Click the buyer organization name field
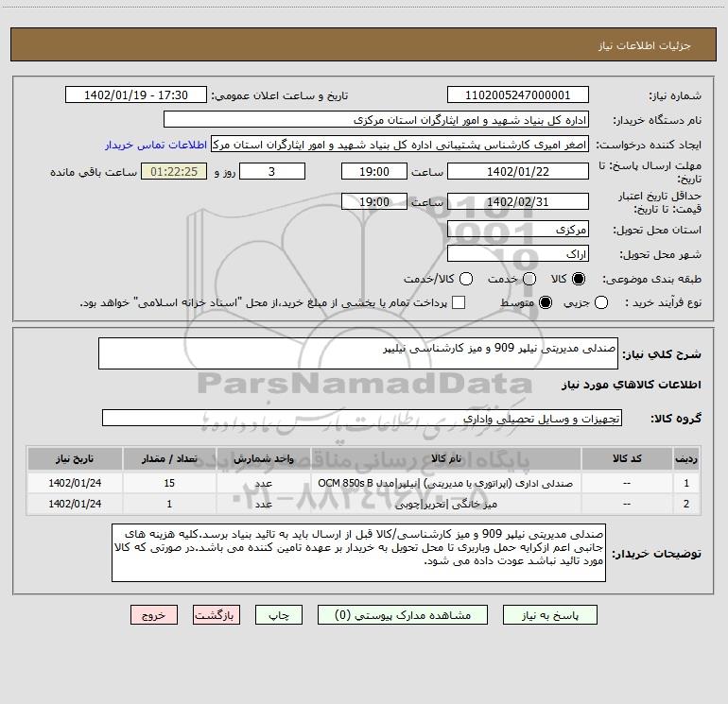The height and width of the screenshot is (704, 728). 376,120
